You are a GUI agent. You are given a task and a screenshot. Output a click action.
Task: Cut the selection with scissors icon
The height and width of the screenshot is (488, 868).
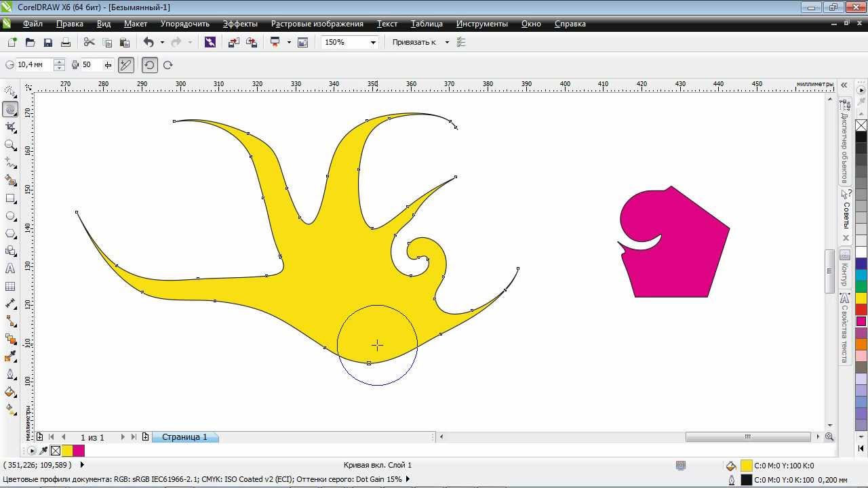pyautogui.click(x=89, y=42)
